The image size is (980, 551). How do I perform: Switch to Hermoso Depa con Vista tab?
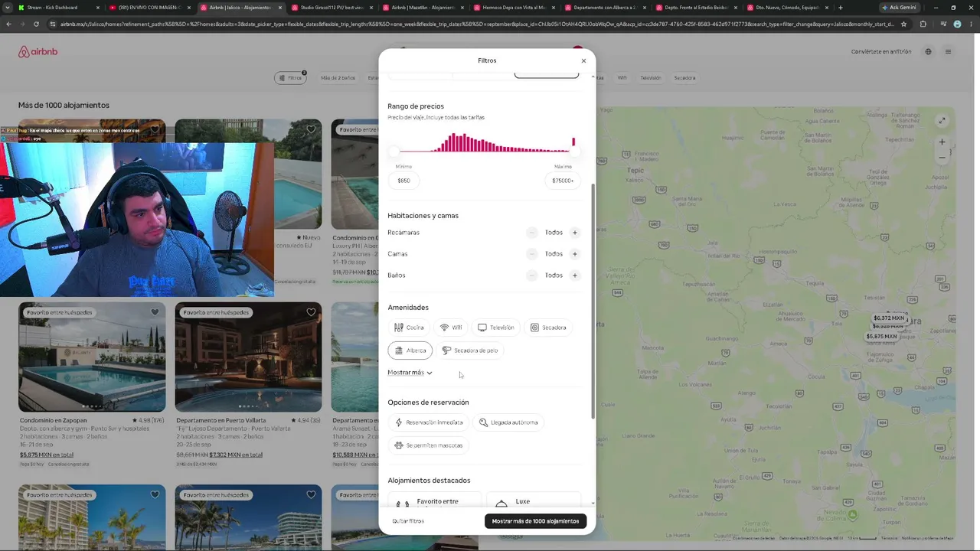pos(514,8)
